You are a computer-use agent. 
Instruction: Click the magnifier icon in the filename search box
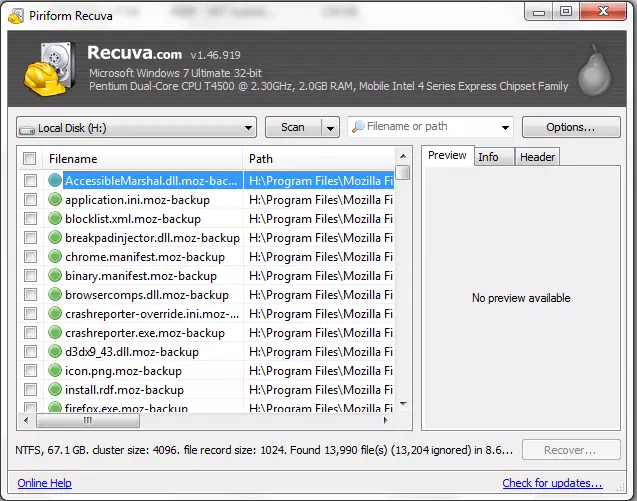click(358, 126)
